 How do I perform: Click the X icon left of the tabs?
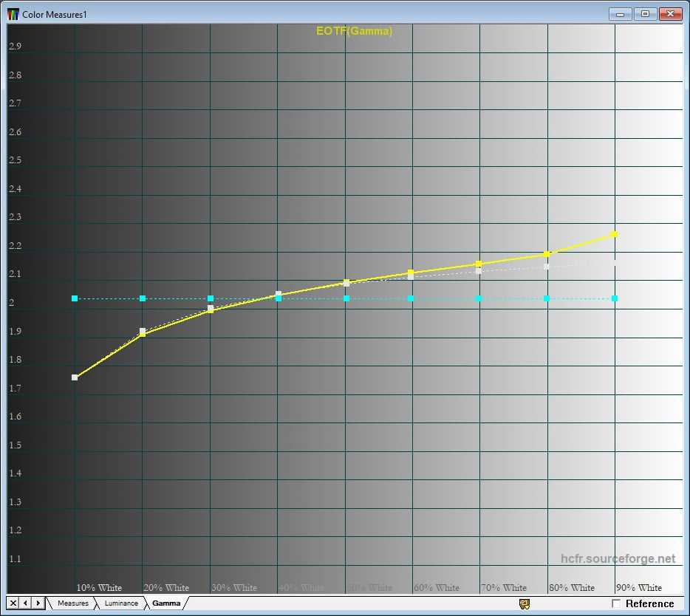13,603
